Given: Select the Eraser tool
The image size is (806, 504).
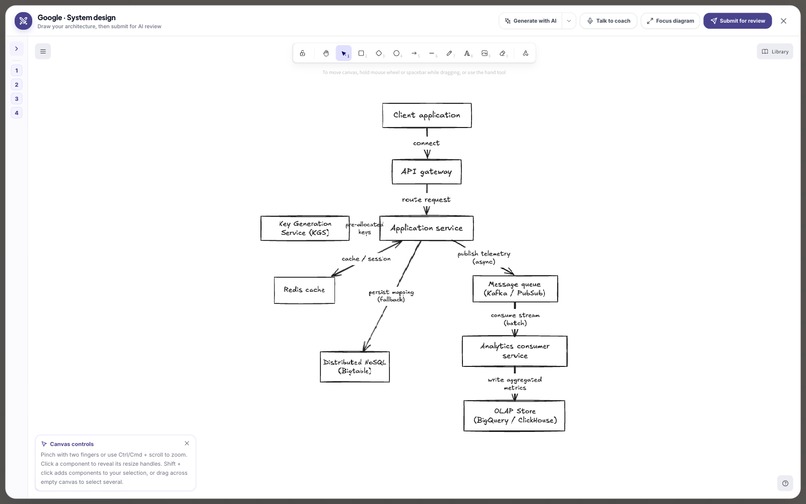Looking at the screenshot, I should [x=503, y=53].
